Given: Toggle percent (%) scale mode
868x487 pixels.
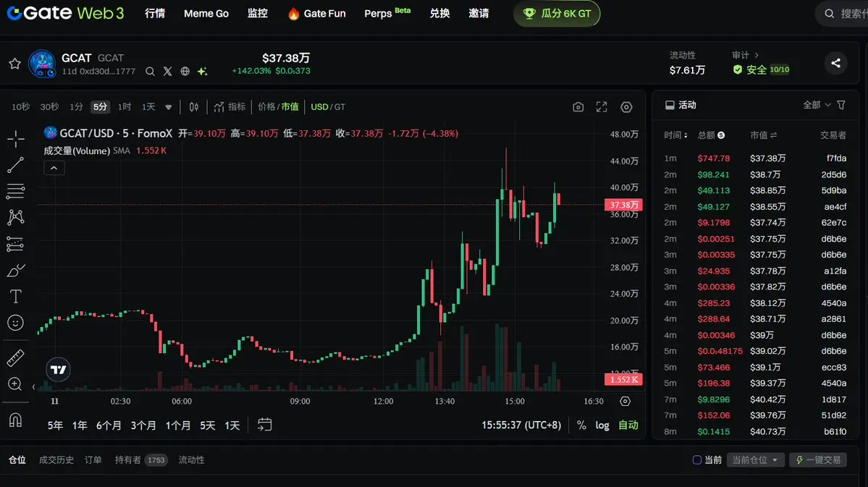Looking at the screenshot, I should tap(581, 425).
